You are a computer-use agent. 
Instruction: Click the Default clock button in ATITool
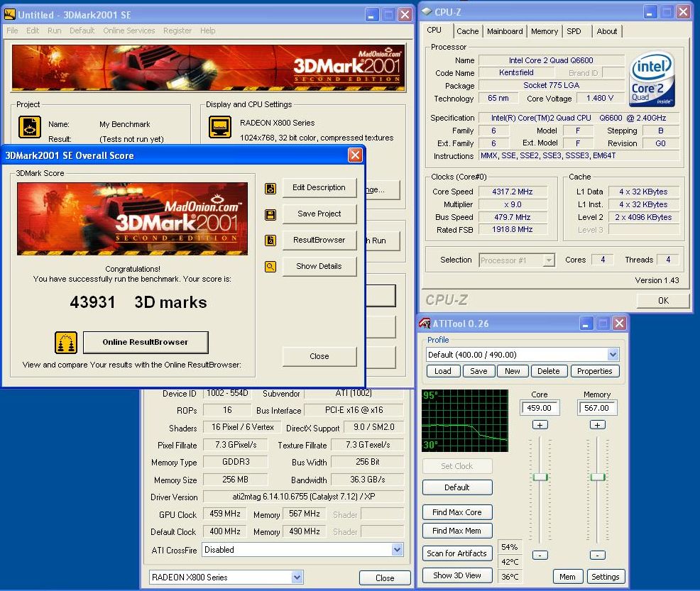pyautogui.click(x=457, y=487)
